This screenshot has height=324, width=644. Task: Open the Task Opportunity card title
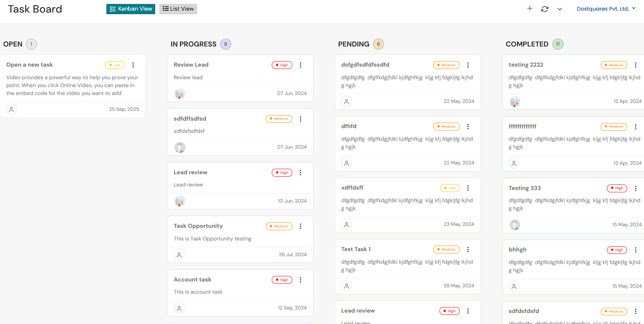198,226
